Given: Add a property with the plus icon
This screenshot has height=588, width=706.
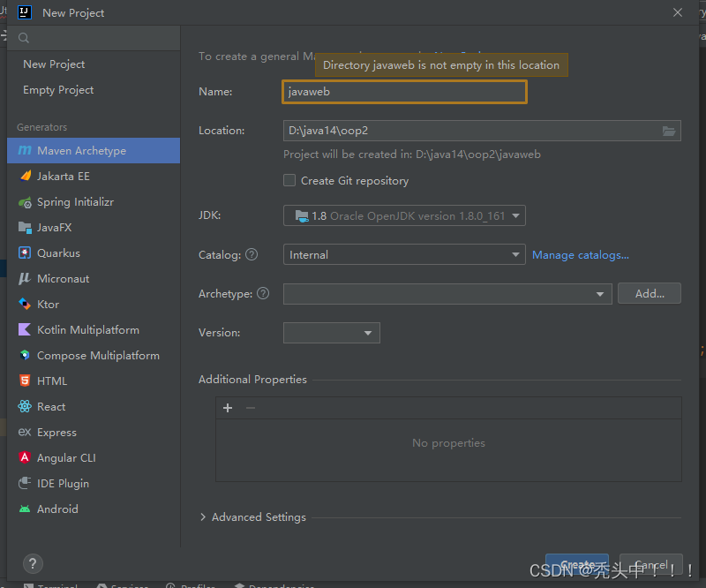Looking at the screenshot, I should click(227, 408).
